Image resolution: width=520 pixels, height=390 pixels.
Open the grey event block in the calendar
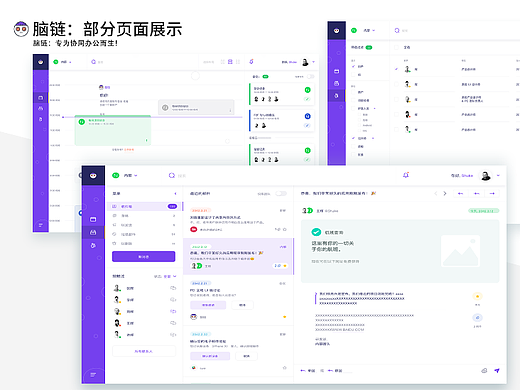point(196,107)
